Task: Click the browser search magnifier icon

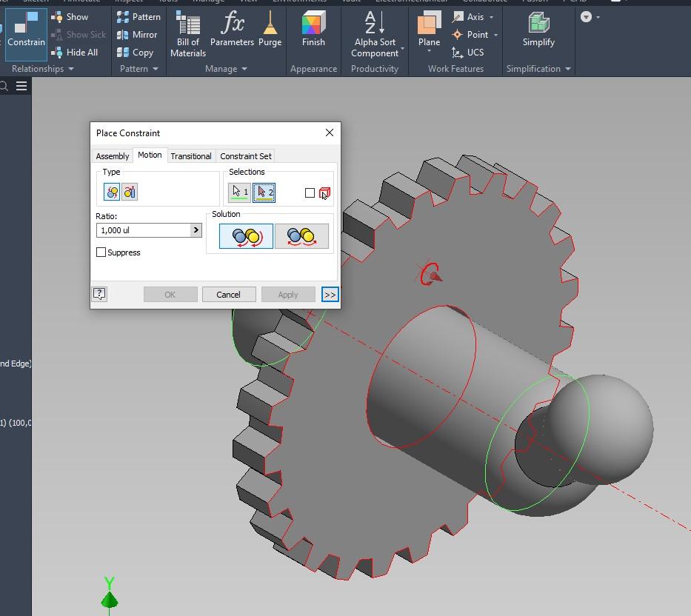Action: click(4, 86)
